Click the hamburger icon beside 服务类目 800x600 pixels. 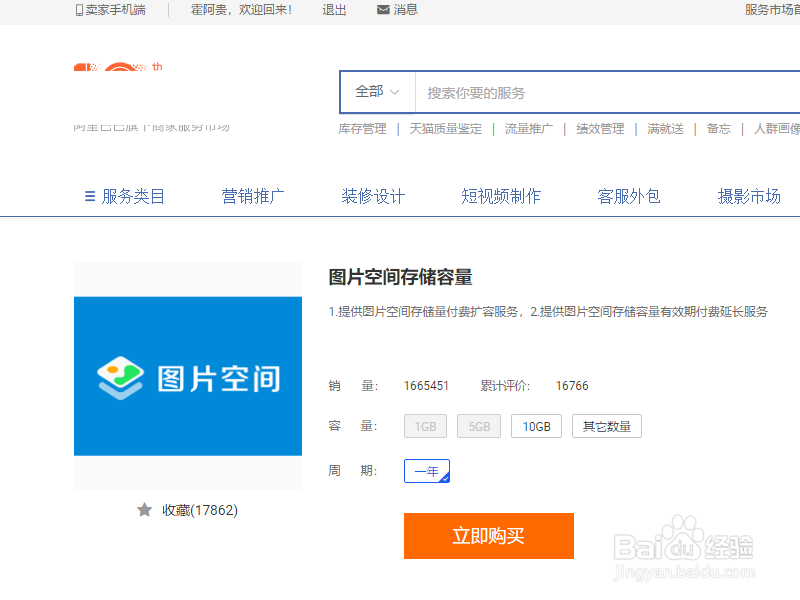pos(89,196)
